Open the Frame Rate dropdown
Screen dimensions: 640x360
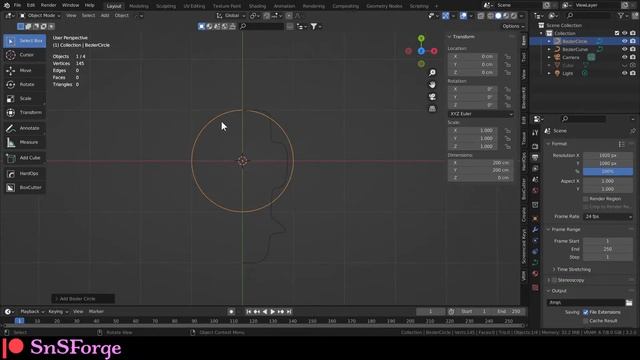click(x=608, y=217)
